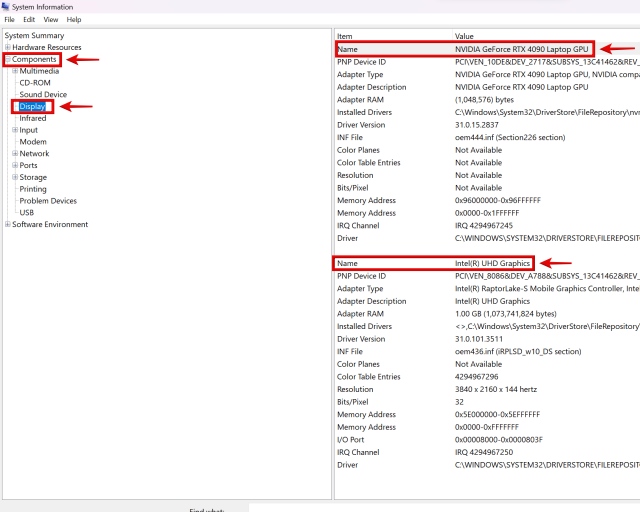640x512 pixels.
Task: Expand the Multimedia node
Action: [15, 71]
